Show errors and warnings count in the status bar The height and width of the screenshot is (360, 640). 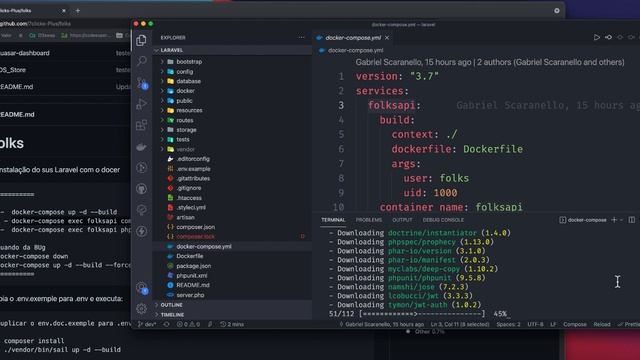pos(188,324)
